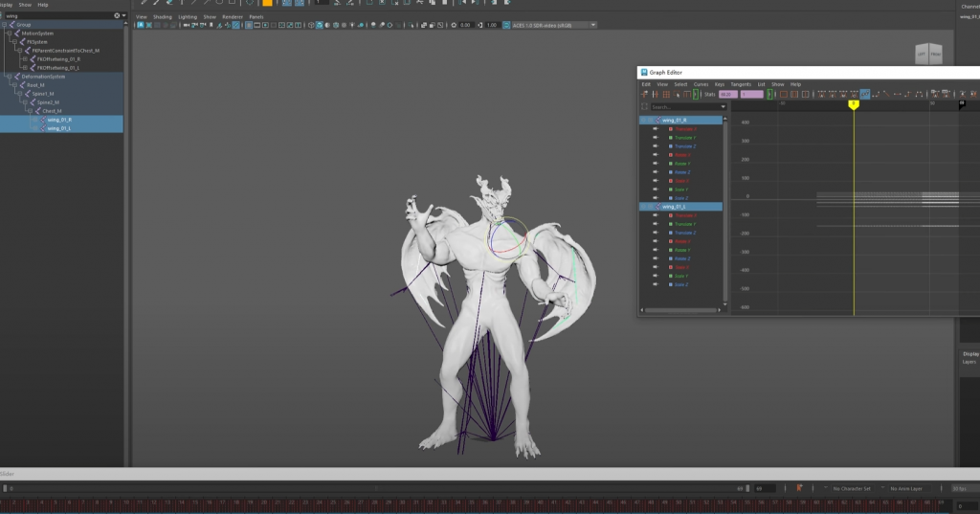This screenshot has width=980, height=514.
Task: Apply Flat tangents in Graph Editor toolbar
Action: [x=898, y=94]
